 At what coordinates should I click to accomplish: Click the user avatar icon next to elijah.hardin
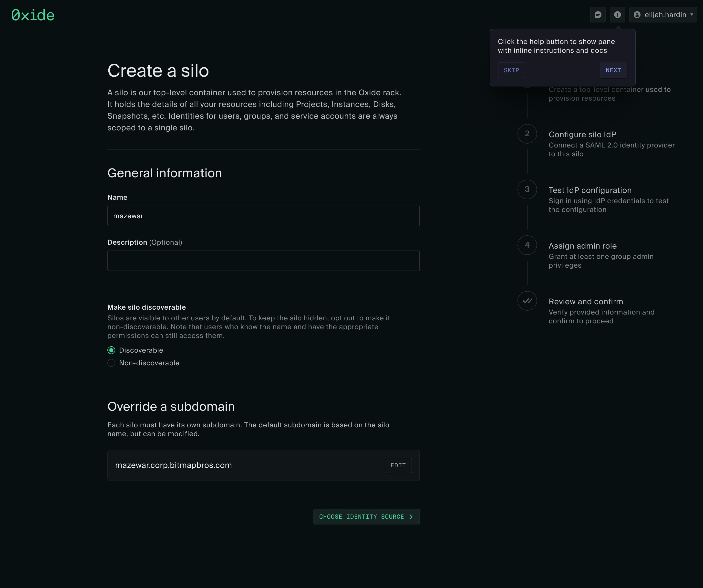point(637,14)
